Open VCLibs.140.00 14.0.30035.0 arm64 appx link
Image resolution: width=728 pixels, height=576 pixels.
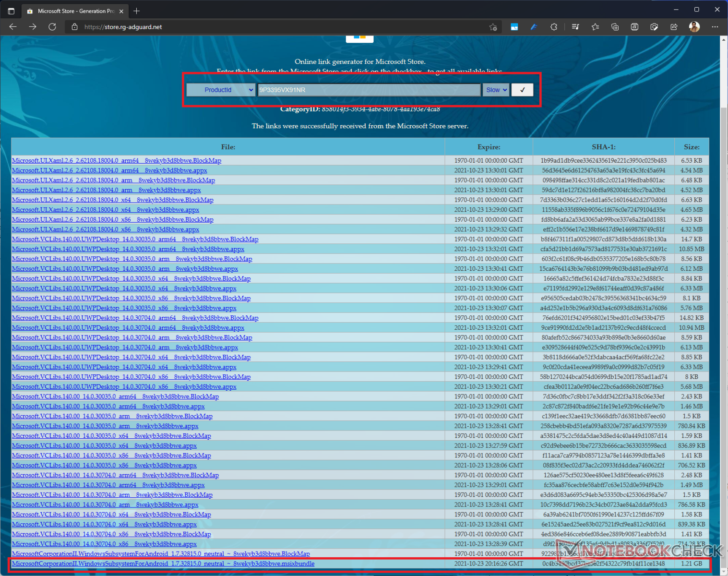pos(108,407)
